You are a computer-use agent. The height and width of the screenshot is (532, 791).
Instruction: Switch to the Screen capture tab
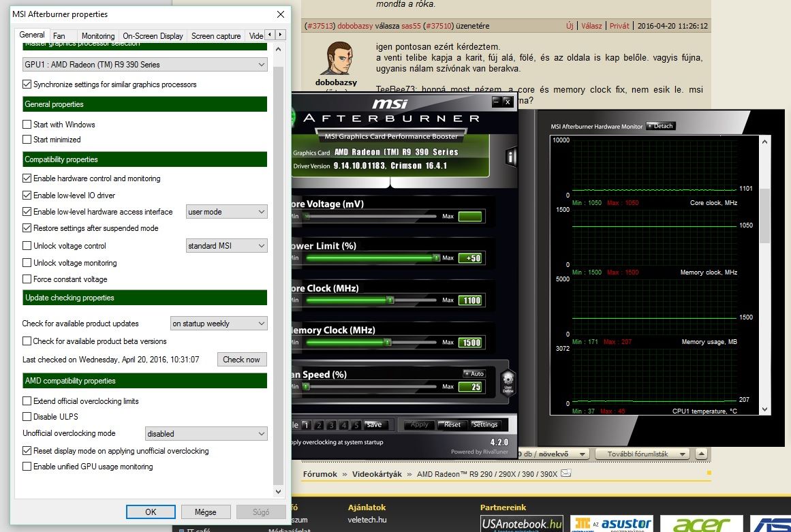tap(216, 36)
